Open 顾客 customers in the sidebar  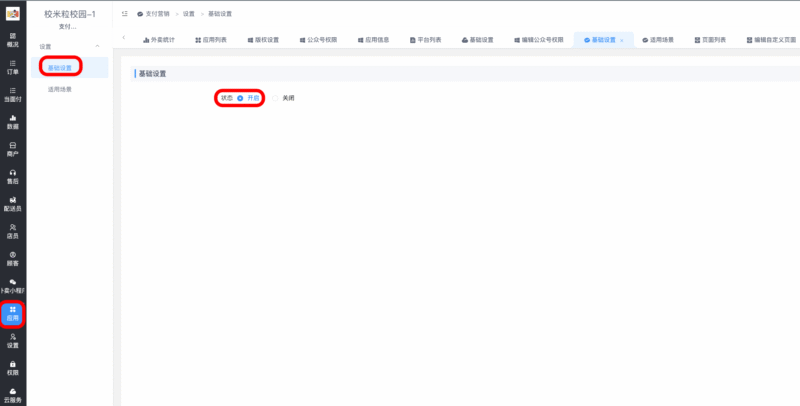pyautogui.click(x=12, y=258)
